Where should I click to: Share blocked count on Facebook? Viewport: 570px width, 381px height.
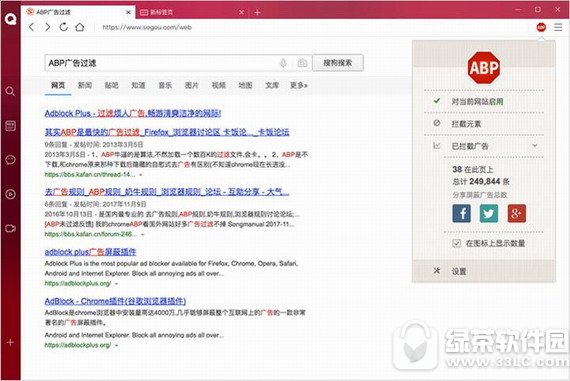click(x=462, y=213)
